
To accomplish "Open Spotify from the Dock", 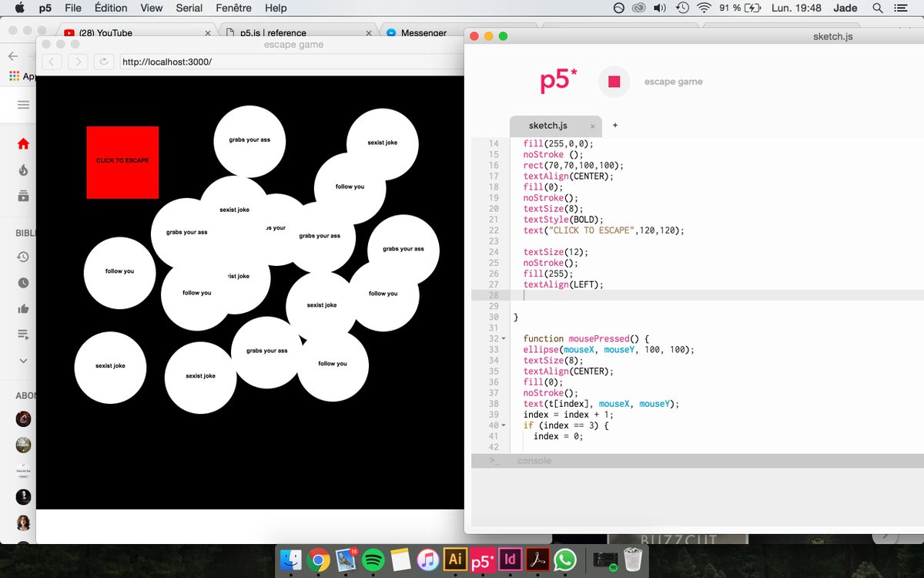I will pos(373,560).
